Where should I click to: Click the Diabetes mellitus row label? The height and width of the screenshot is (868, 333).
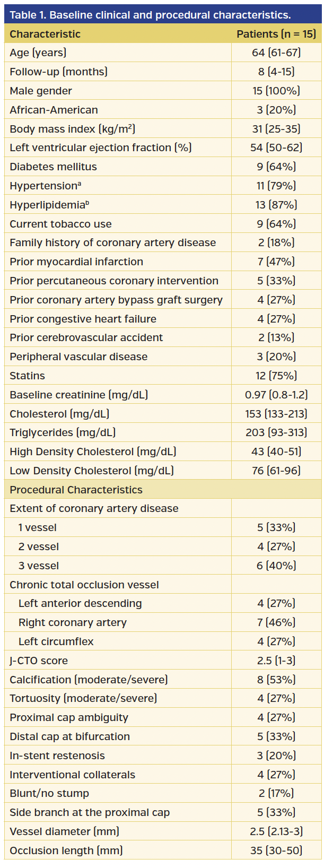(54, 167)
